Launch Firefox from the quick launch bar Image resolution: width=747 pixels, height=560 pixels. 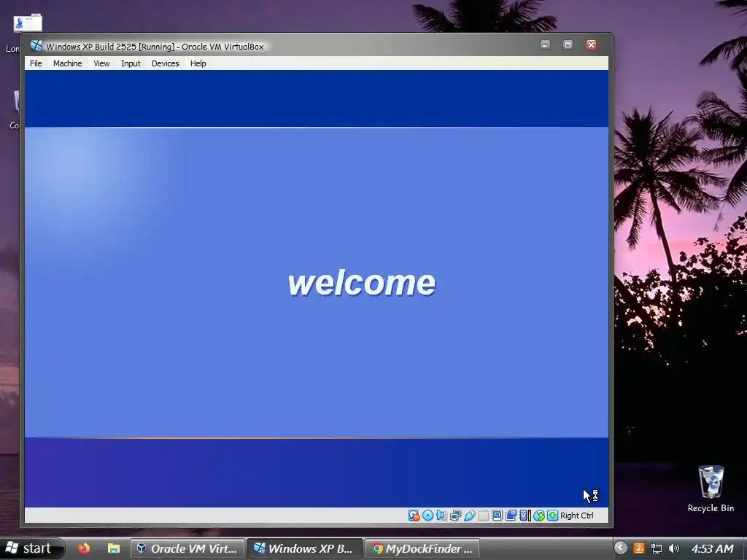click(84, 548)
